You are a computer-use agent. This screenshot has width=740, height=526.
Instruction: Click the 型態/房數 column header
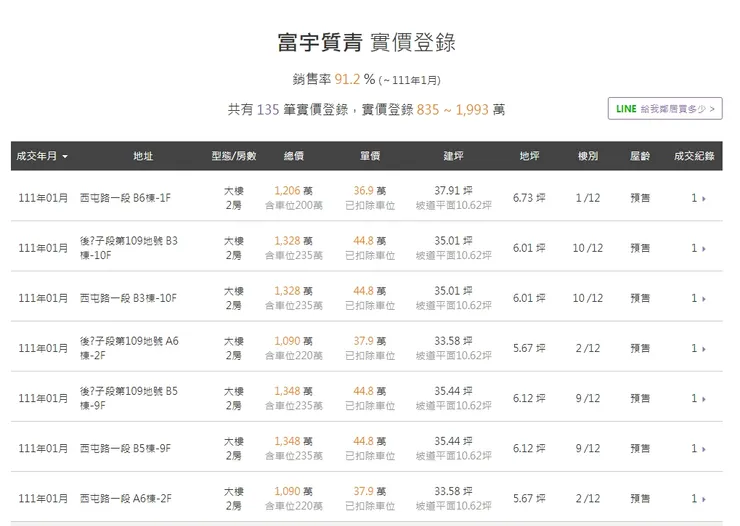234,156
